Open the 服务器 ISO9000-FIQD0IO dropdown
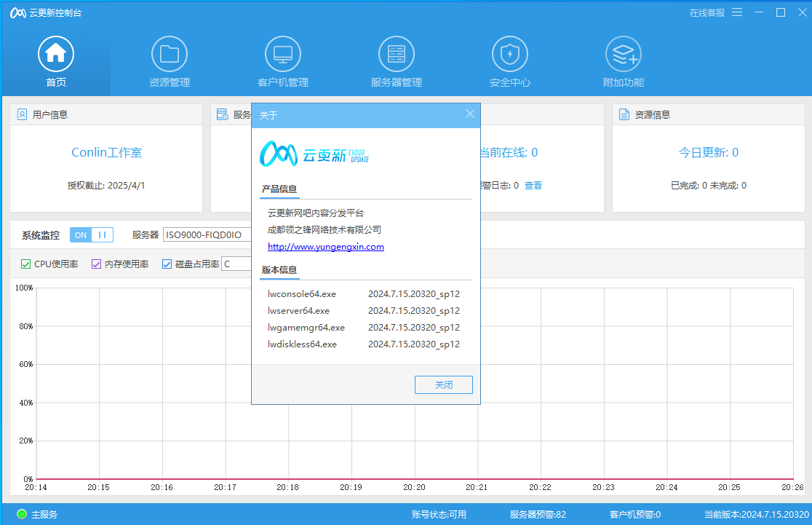Screen dimensions: 812x525 pyautogui.click(x=207, y=234)
